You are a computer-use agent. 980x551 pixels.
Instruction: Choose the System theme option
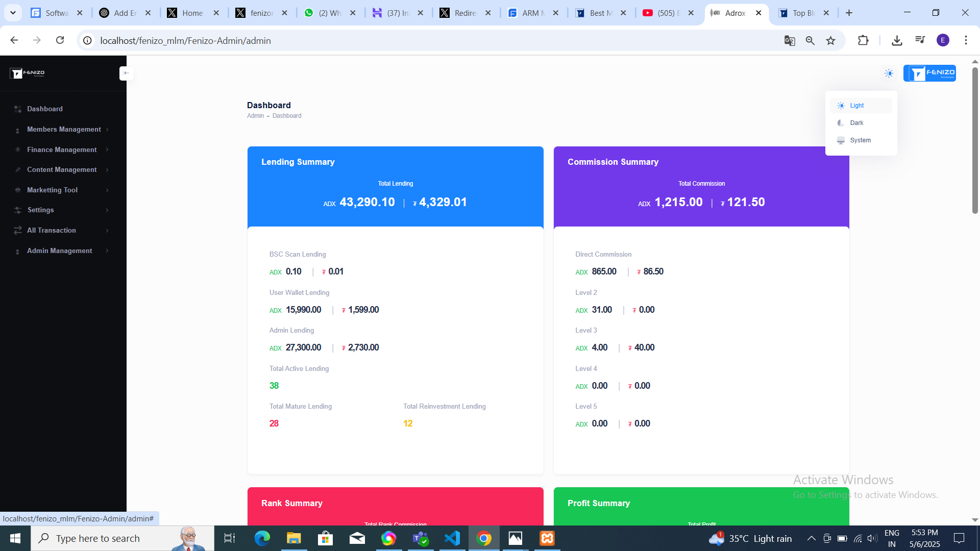(x=861, y=140)
